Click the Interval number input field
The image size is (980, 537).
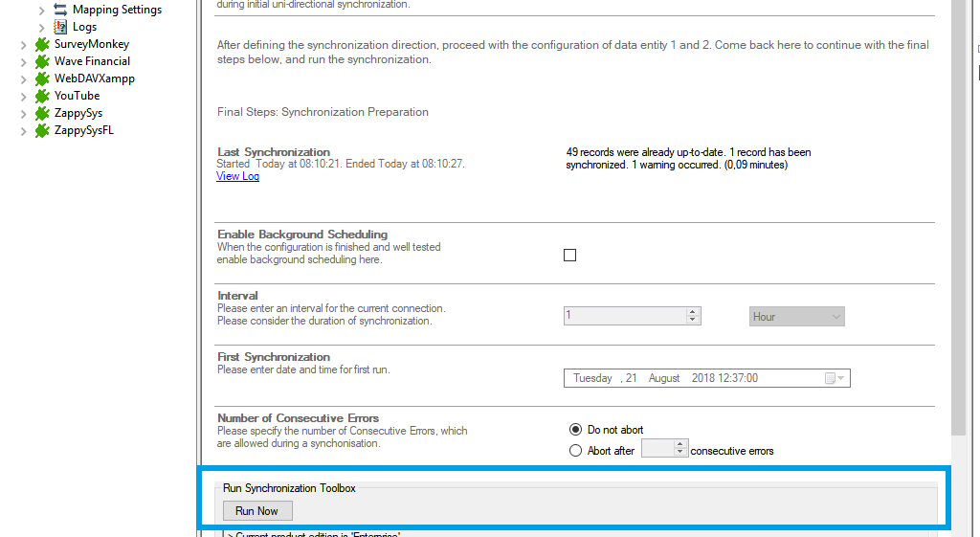(x=624, y=316)
